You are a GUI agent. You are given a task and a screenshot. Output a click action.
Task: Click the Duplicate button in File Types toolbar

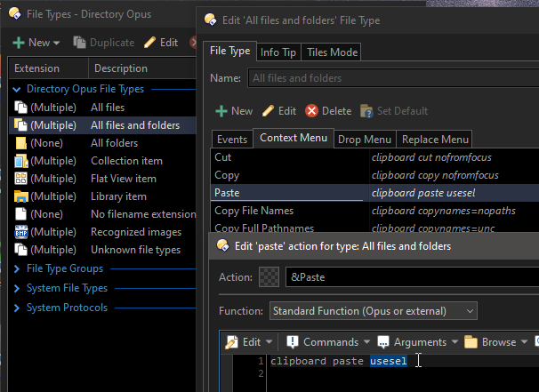[104, 43]
